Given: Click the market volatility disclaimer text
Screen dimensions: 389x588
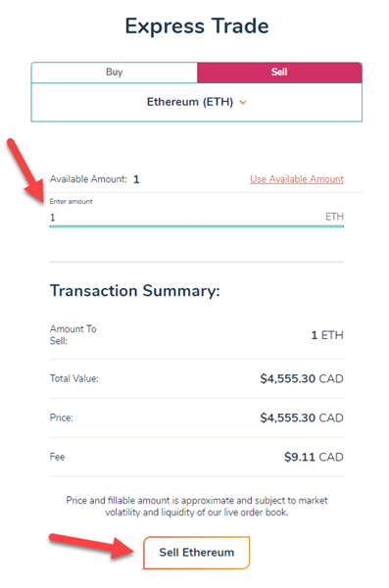Looking at the screenshot, I should coord(197,507).
